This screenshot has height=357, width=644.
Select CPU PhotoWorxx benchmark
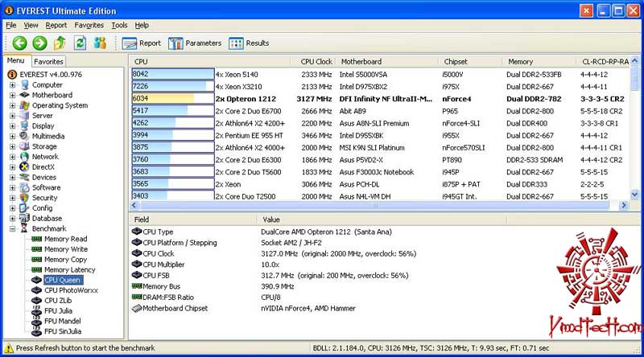pos(71,290)
